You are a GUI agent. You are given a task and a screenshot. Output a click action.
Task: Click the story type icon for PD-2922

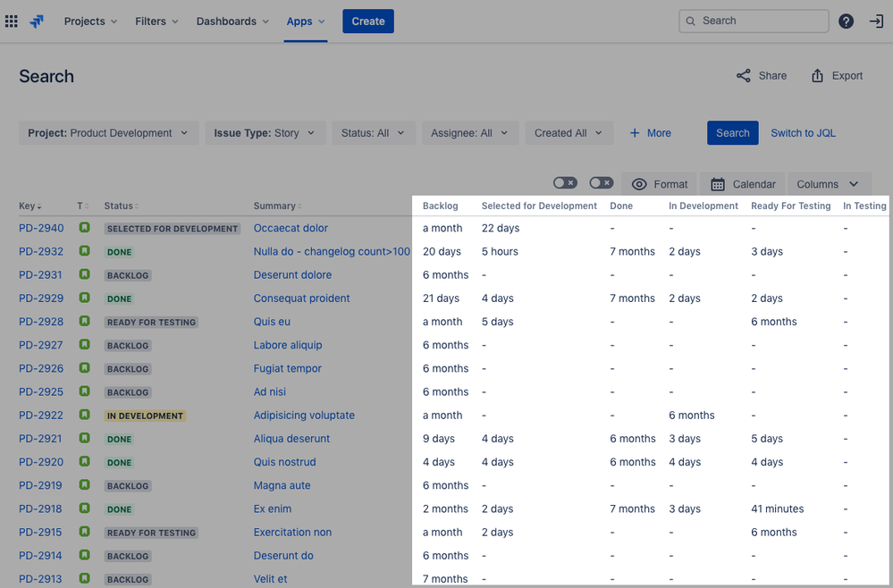tap(84, 415)
